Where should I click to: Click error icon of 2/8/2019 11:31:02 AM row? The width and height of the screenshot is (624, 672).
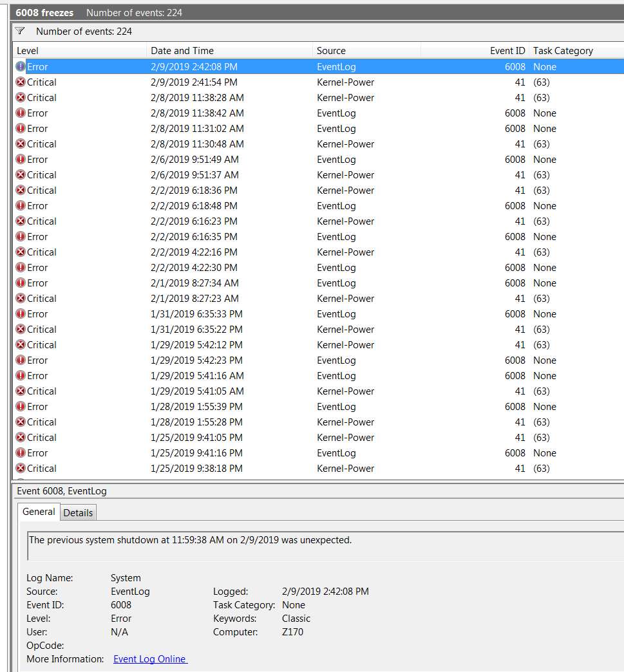coord(21,128)
